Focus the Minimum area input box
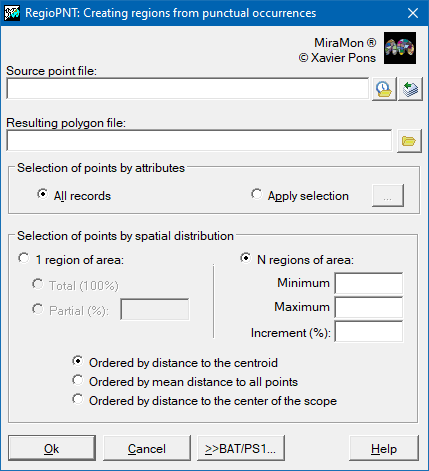429x471 pixels. [x=369, y=283]
